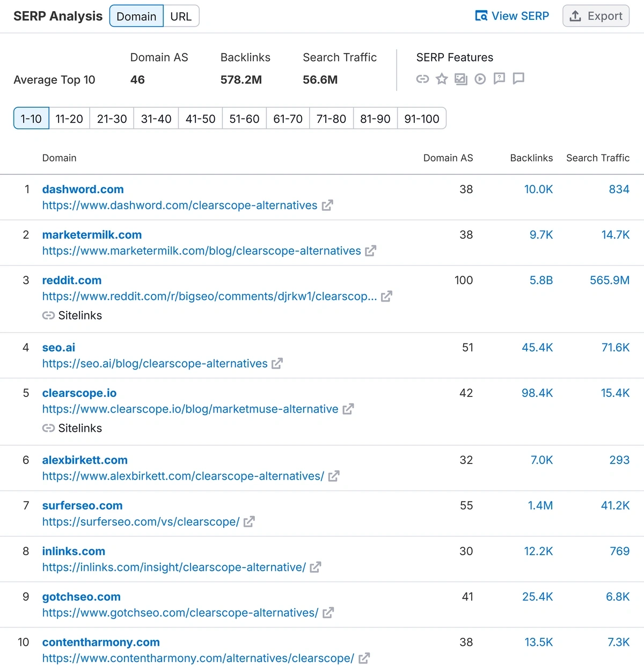Click the 56.6M average search traffic value

click(x=320, y=80)
